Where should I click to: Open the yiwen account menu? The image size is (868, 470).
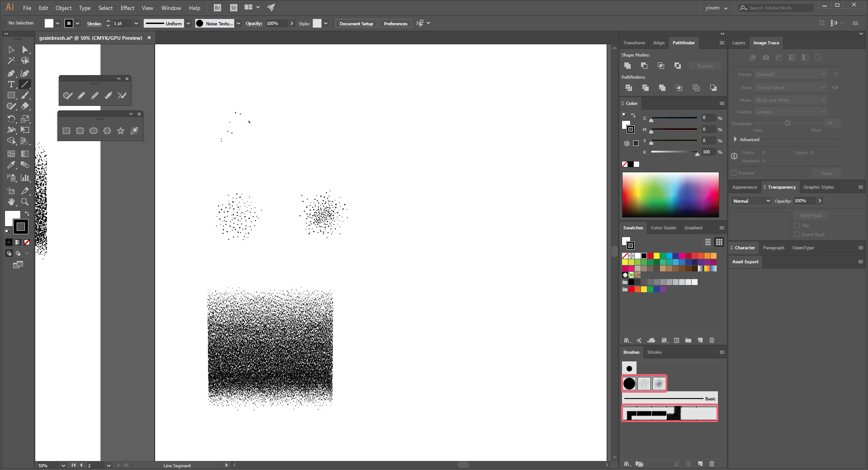(x=717, y=8)
